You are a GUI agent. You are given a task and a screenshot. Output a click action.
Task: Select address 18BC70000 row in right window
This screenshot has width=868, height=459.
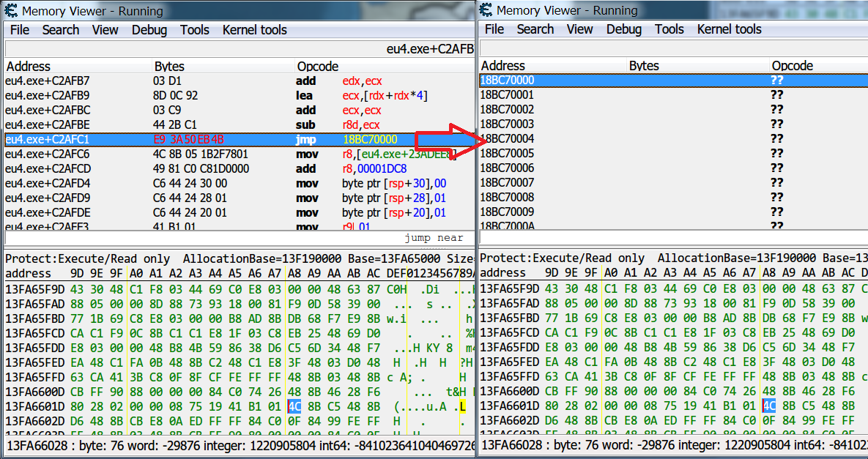[659, 80]
